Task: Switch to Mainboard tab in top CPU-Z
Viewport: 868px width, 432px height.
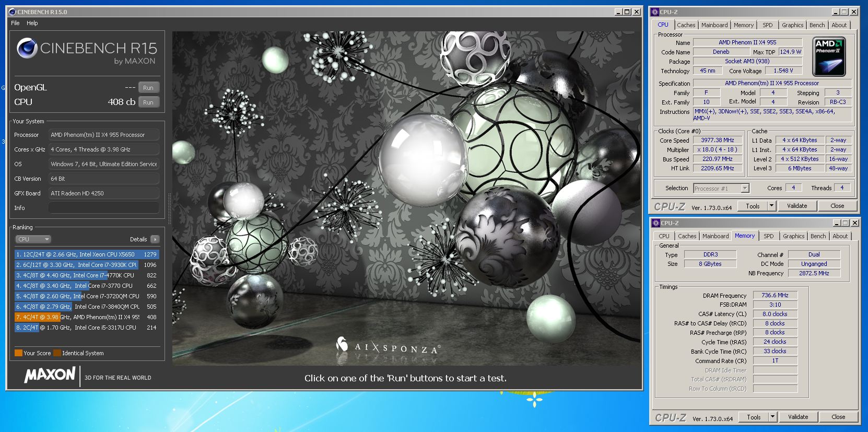Action: [x=714, y=25]
